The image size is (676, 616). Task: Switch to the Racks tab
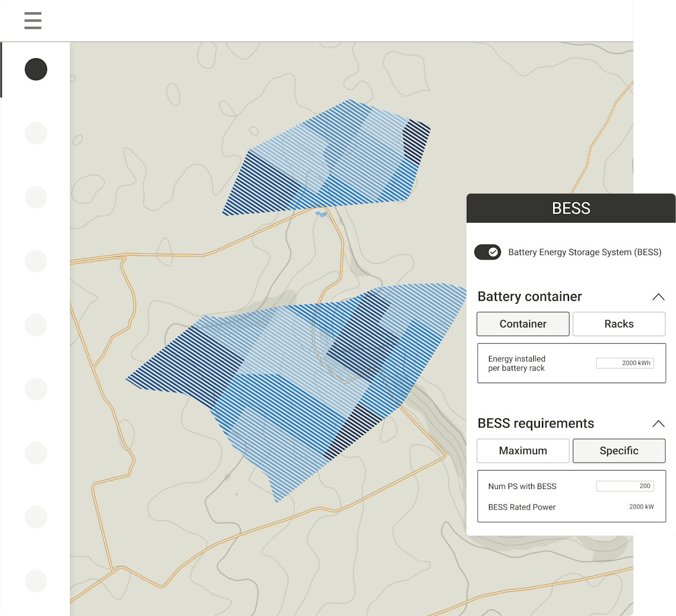619,324
